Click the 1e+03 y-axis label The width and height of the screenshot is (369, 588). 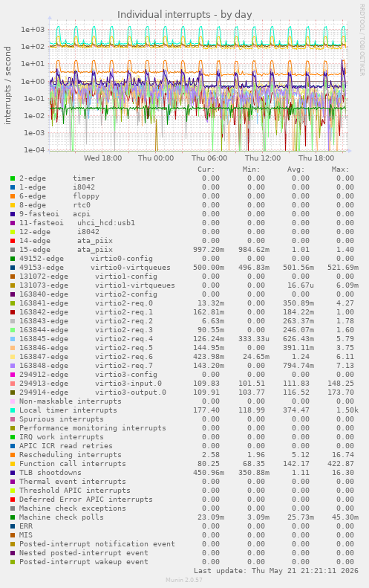(33, 30)
